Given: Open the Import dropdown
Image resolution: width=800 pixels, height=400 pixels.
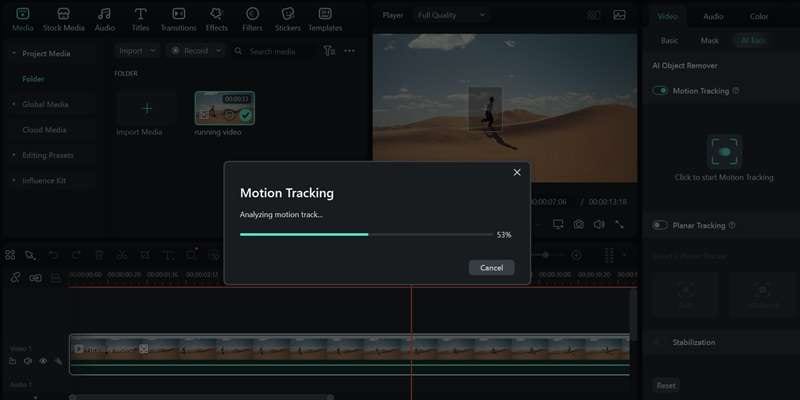Looking at the screenshot, I should pos(137,51).
